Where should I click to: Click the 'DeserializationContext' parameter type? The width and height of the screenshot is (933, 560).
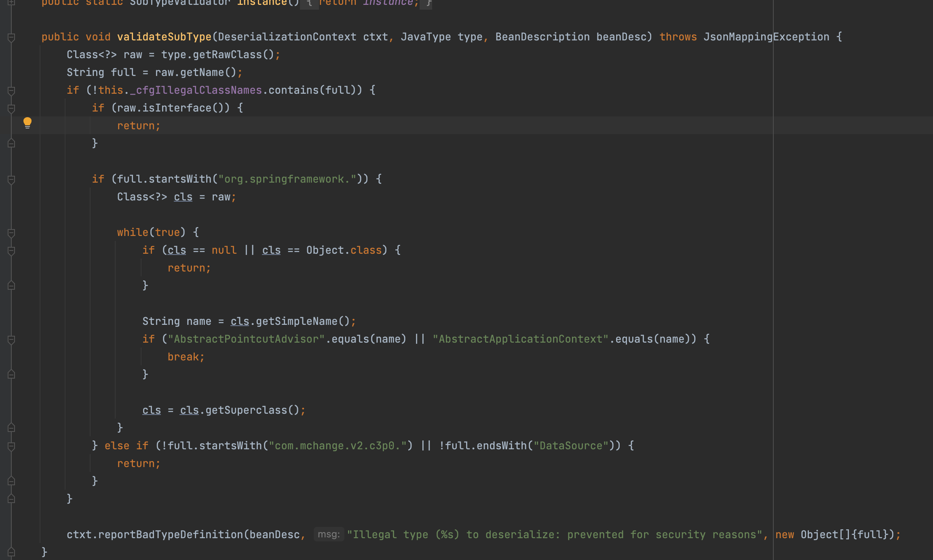(x=287, y=37)
